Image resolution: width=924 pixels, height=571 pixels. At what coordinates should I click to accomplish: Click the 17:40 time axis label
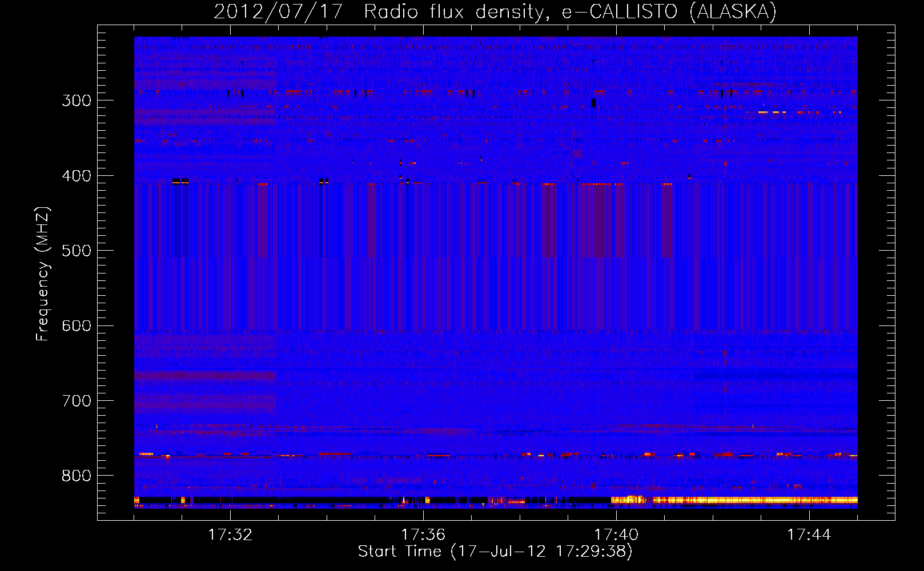click(x=616, y=534)
